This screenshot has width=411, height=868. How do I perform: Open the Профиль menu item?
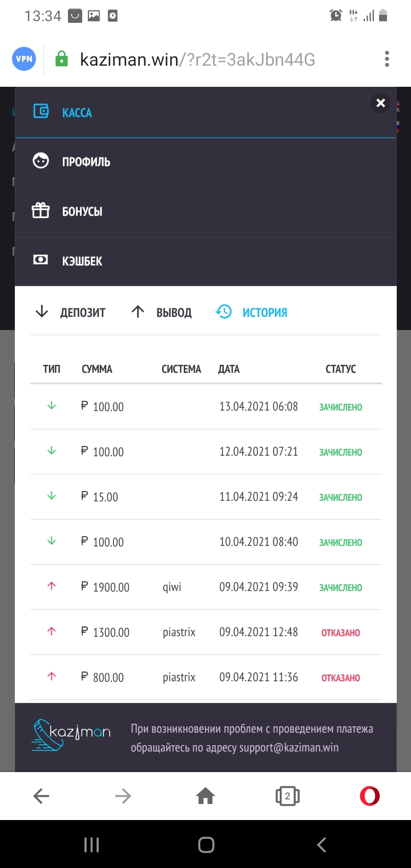point(86,162)
